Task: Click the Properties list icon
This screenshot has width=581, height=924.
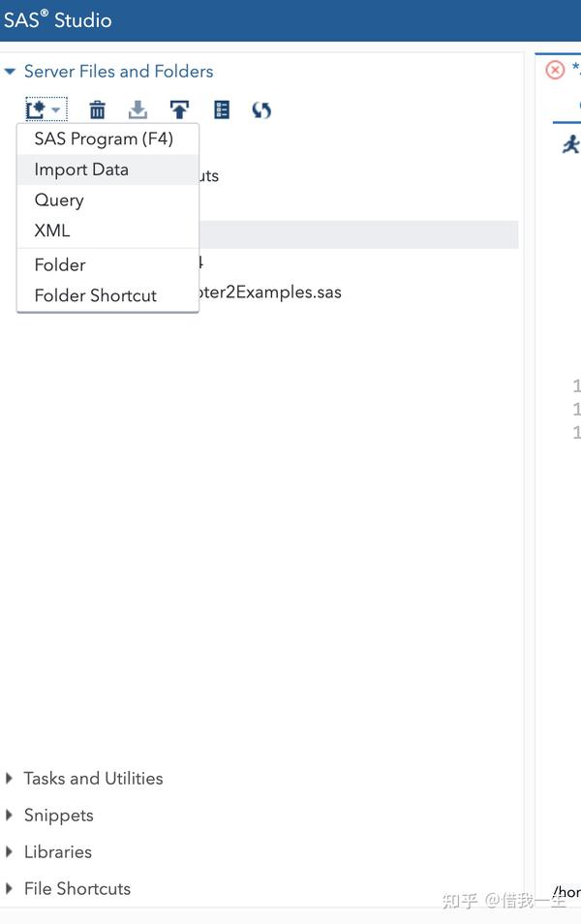Action: (x=222, y=109)
